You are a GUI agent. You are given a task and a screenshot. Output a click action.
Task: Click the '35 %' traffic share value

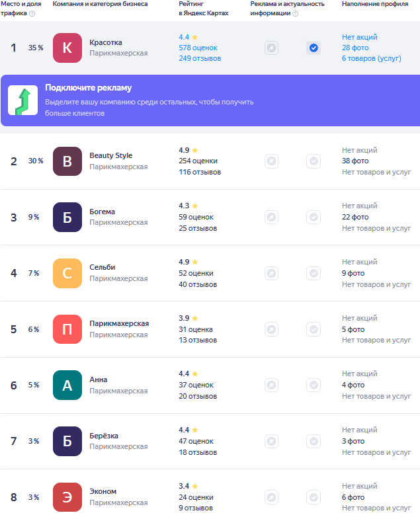tap(36, 48)
